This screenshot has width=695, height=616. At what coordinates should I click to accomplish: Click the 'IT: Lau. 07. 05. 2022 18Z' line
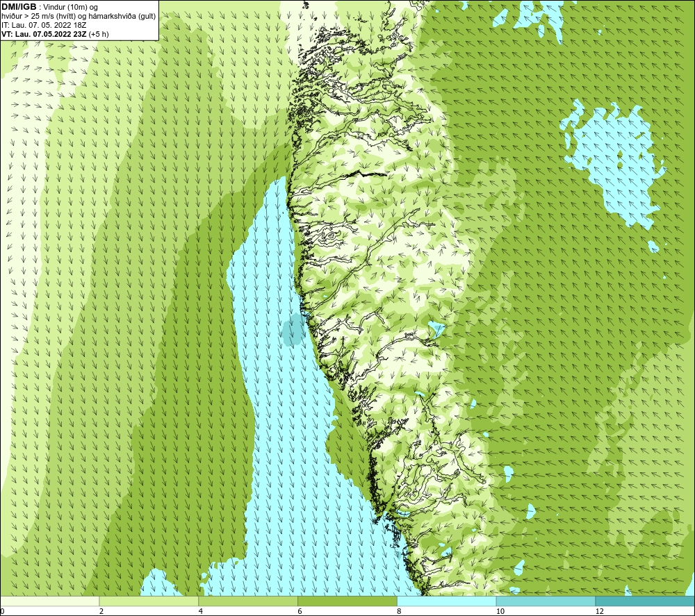[x=44, y=25]
